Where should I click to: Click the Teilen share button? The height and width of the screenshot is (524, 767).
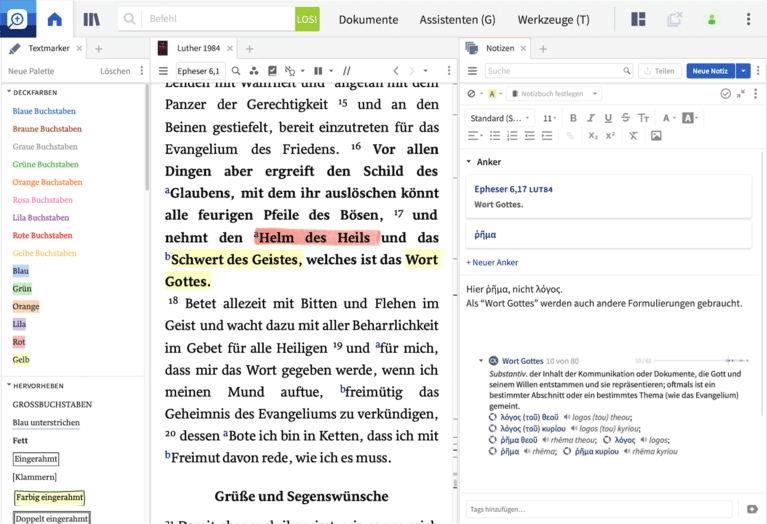point(659,71)
